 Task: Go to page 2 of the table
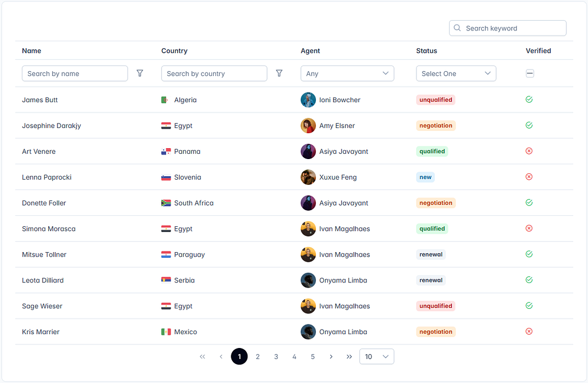coord(258,357)
